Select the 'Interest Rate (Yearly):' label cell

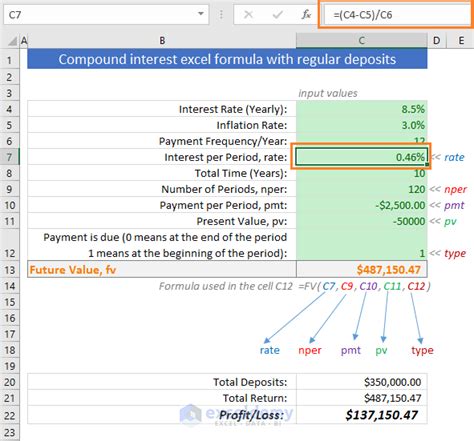162,109
